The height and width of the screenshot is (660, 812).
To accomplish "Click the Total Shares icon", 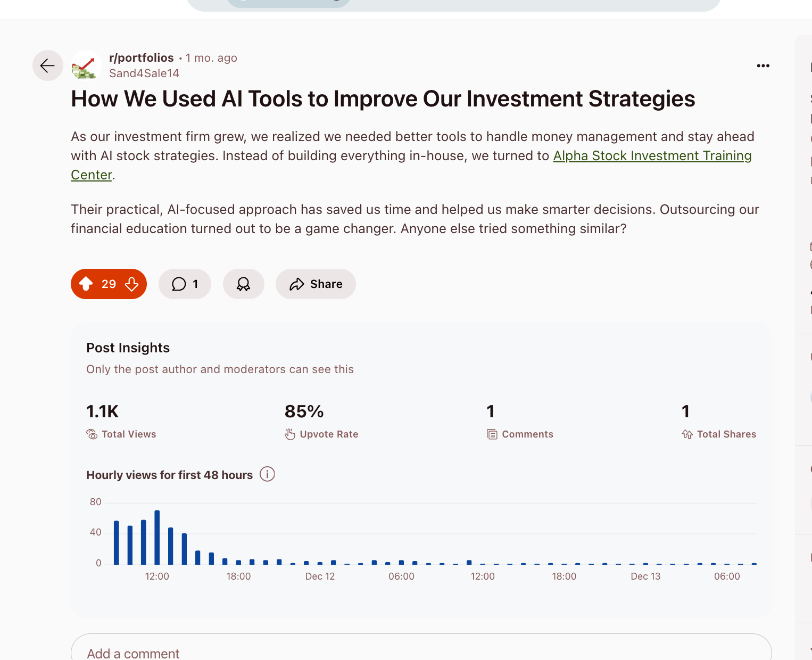I will pyautogui.click(x=687, y=434).
